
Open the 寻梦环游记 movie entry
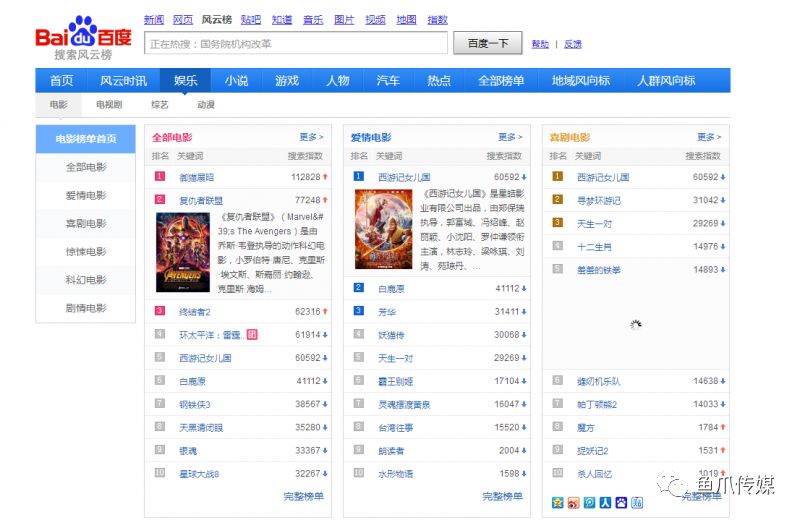tap(598, 201)
